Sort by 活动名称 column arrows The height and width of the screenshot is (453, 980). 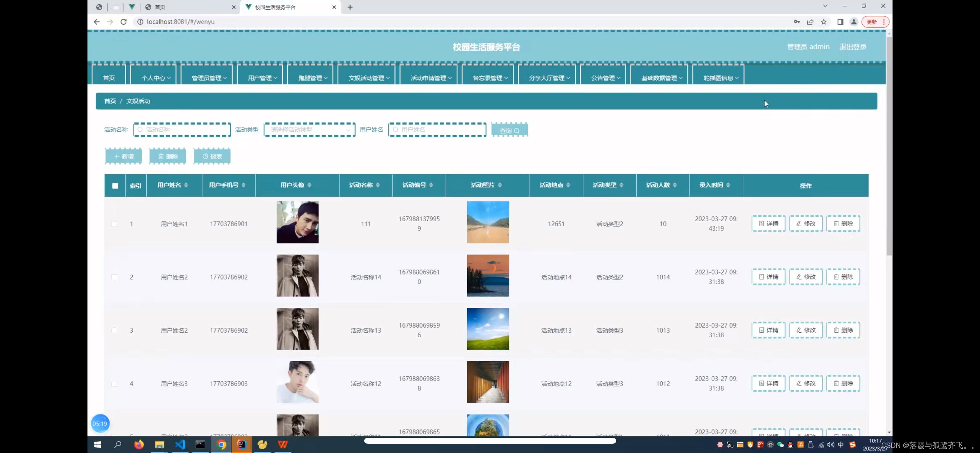coord(378,185)
